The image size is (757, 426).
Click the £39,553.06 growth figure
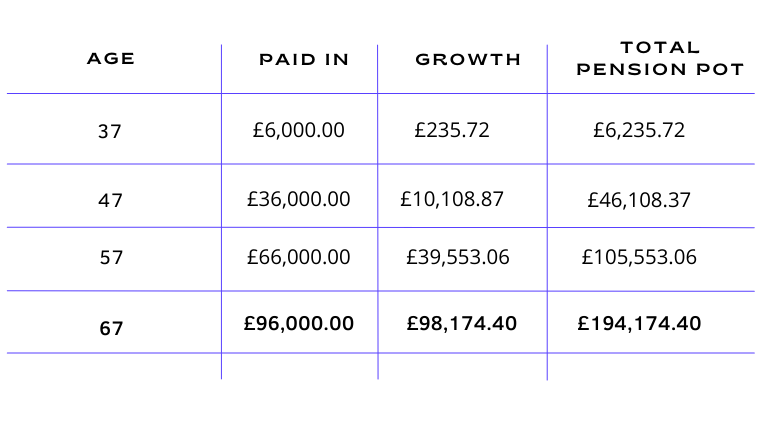tap(458, 257)
